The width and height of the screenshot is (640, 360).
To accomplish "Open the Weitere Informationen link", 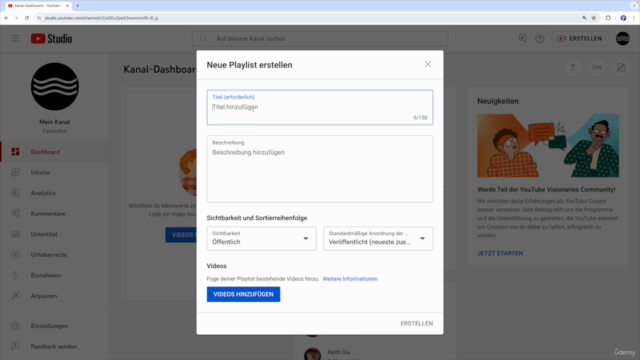I will pyautogui.click(x=350, y=279).
